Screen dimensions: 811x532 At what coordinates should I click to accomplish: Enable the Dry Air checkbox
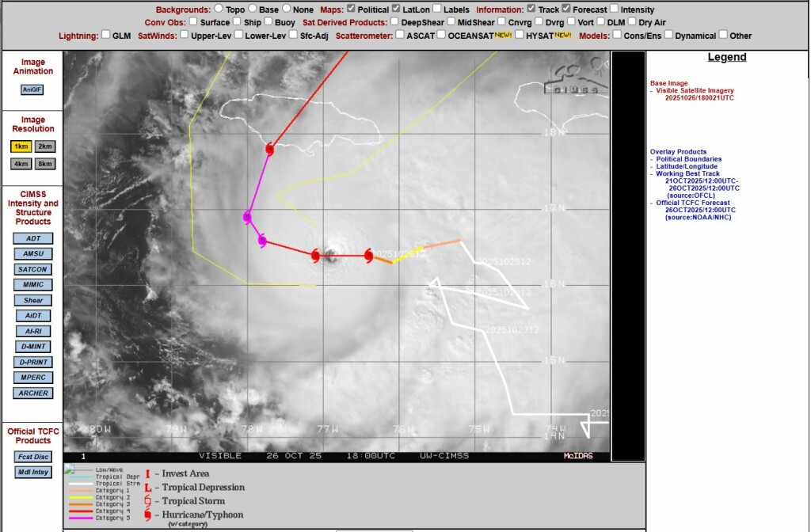pyautogui.click(x=631, y=21)
